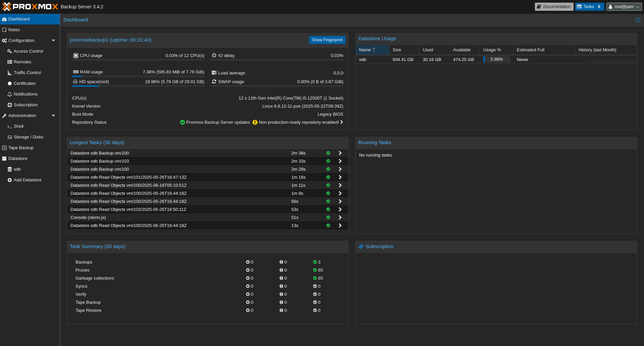Click the RAM usage progress bar
644x346 pixels.
tap(138, 76)
